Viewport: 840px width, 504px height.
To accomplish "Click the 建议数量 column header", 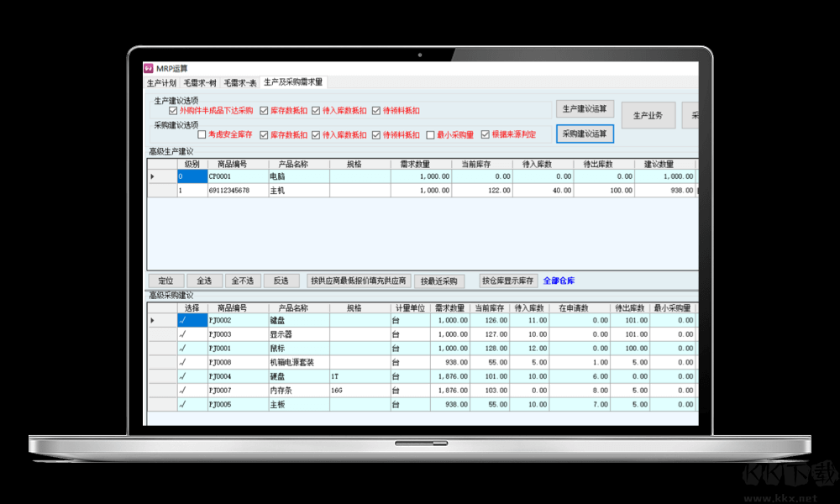I will pyautogui.click(x=664, y=164).
